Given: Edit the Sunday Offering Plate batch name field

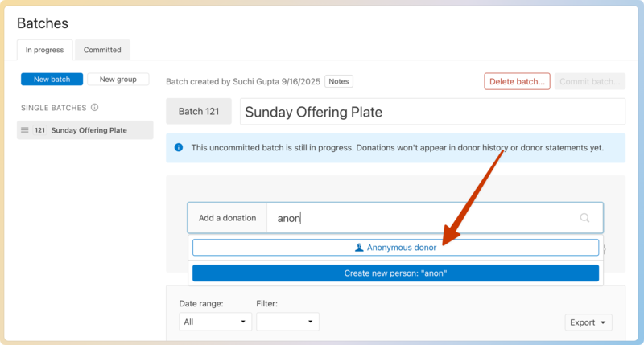Looking at the screenshot, I should tap(431, 112).
